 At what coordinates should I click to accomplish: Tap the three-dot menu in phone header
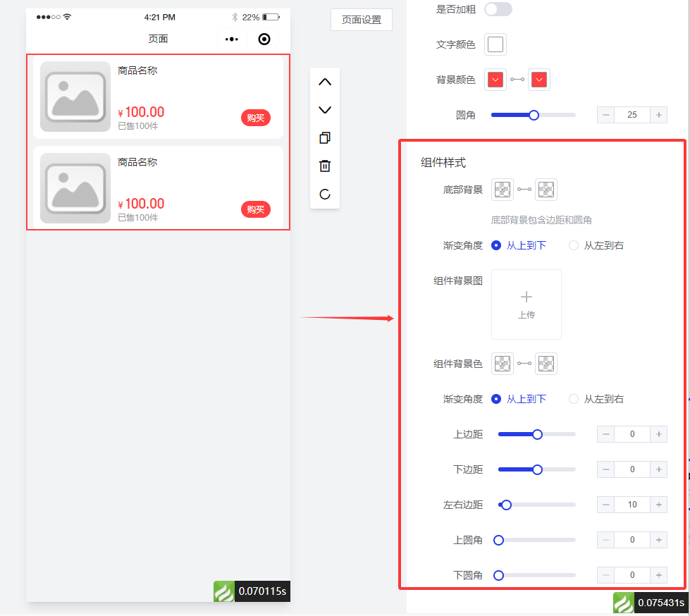[232, 39]
